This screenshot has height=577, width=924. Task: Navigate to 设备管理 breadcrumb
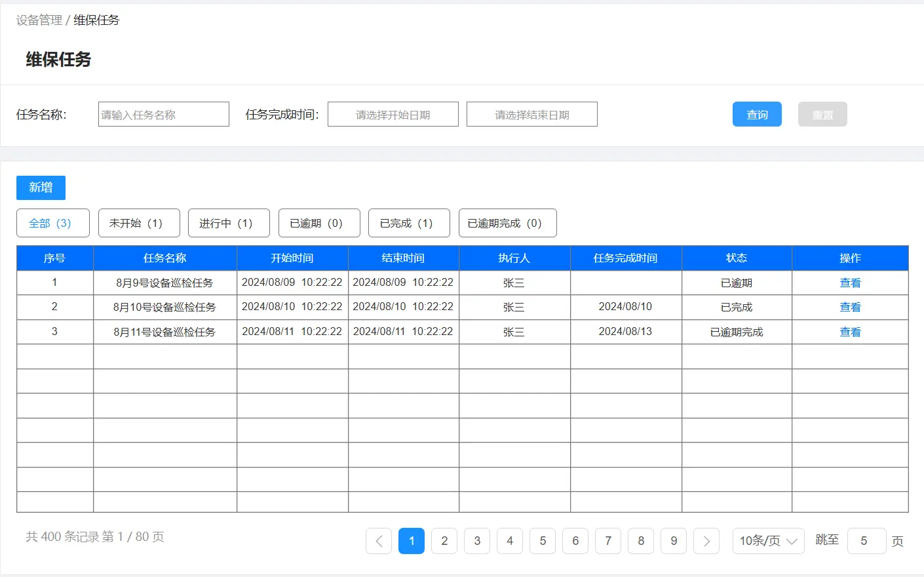click(x=39, y=20)
